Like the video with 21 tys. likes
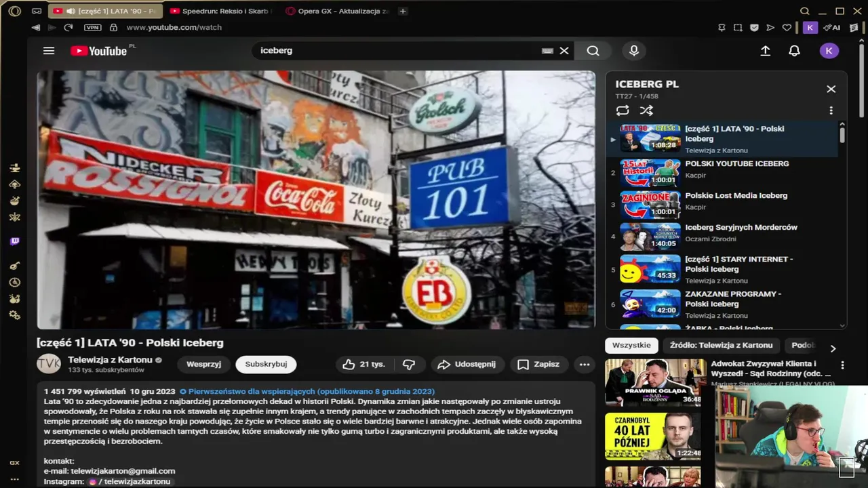 364,364
